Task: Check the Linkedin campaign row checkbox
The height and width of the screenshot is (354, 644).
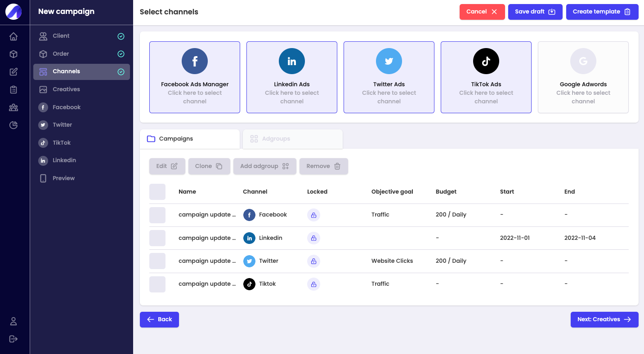Action: coord(157,238)
